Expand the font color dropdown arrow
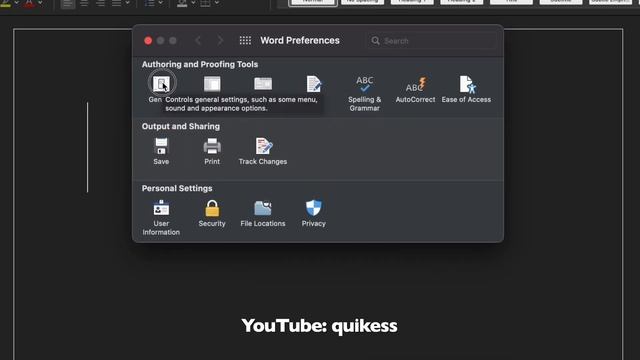The height and width of the screenshot is (360, 640). tap(40, 3)
